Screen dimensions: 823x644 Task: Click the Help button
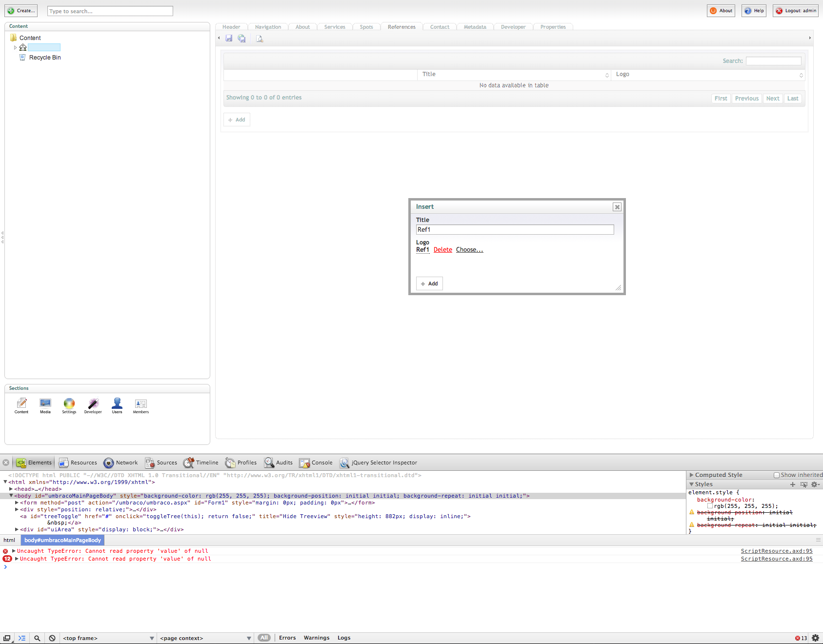[754, 11]
